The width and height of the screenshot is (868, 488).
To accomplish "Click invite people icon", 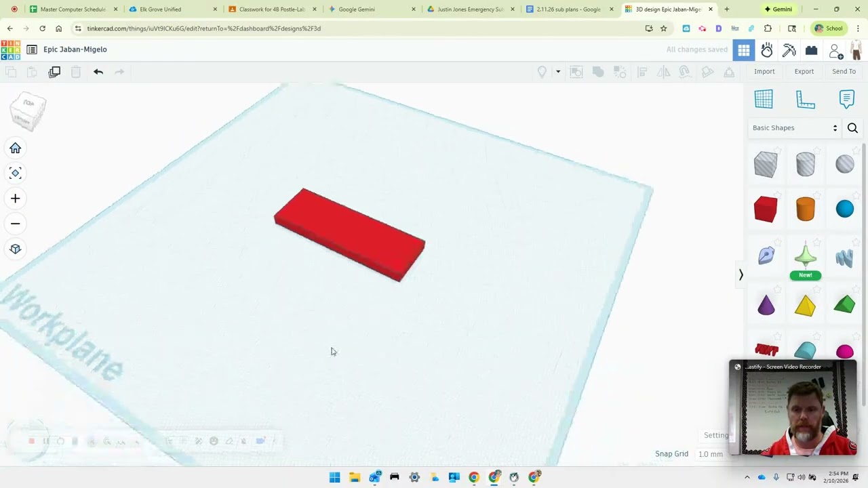I will [x=835, y=51].
